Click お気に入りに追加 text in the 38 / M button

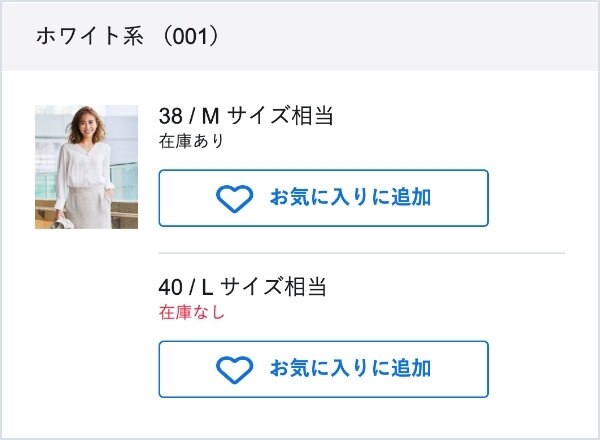tap(350, 198)
